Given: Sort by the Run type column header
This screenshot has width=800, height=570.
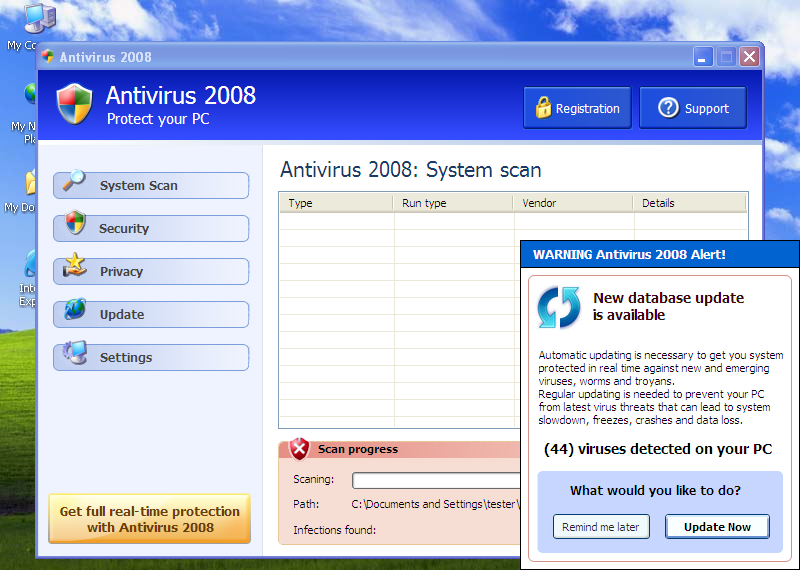Looking at the screenshot, I should pos(453,203).
